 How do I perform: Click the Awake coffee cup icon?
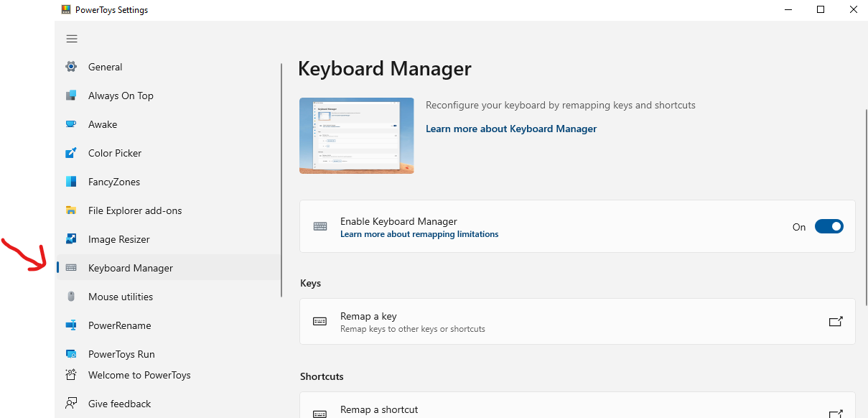pos(71,124)
